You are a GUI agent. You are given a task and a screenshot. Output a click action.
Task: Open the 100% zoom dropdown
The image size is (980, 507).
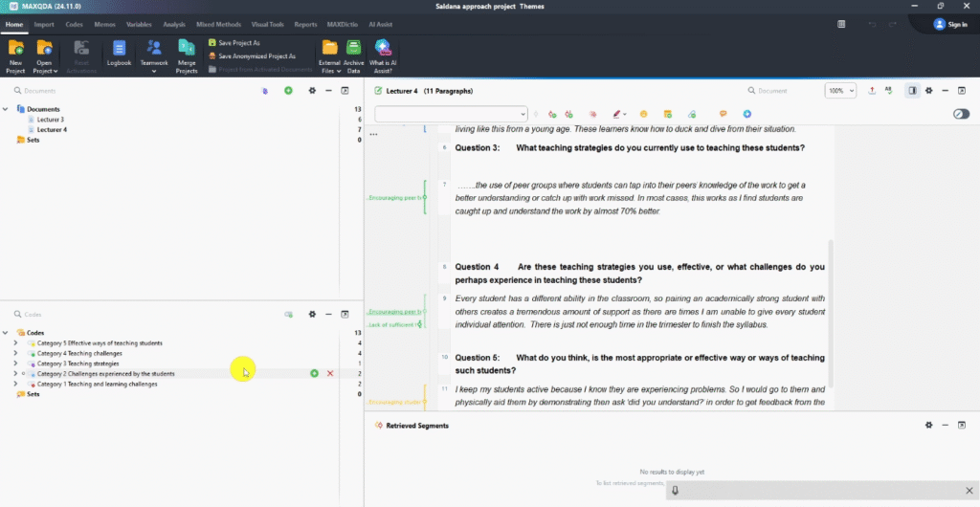[x=840, y=91]
